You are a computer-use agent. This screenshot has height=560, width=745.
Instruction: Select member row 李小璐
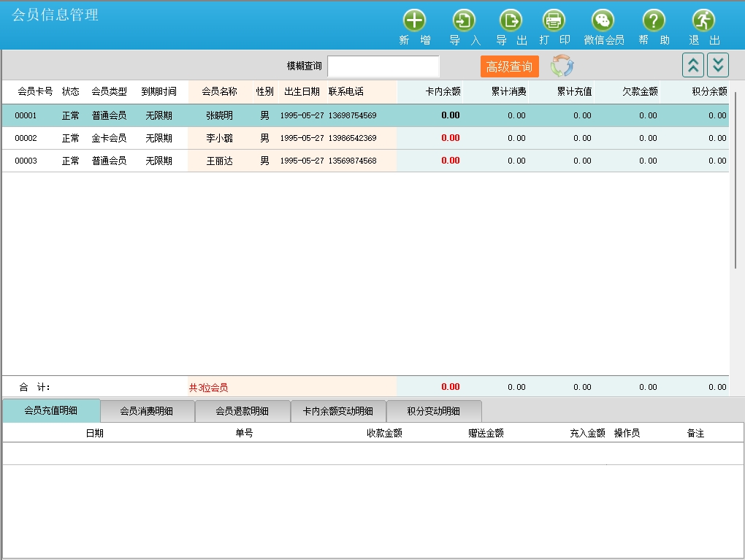coord(219,138)
